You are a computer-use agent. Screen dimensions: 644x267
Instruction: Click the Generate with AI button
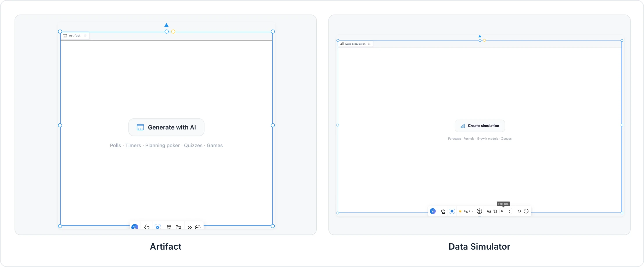click(x=166, y=127)
